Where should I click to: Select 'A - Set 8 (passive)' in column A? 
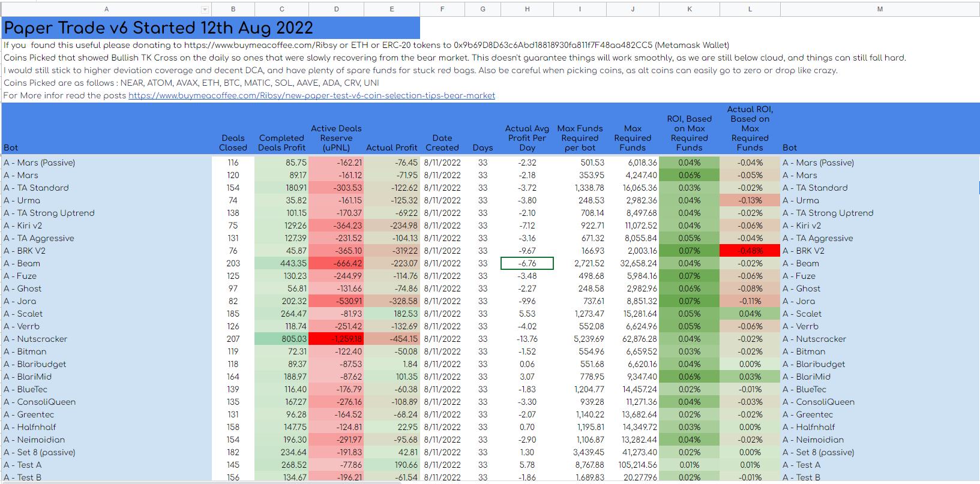(x=107, y=452)
